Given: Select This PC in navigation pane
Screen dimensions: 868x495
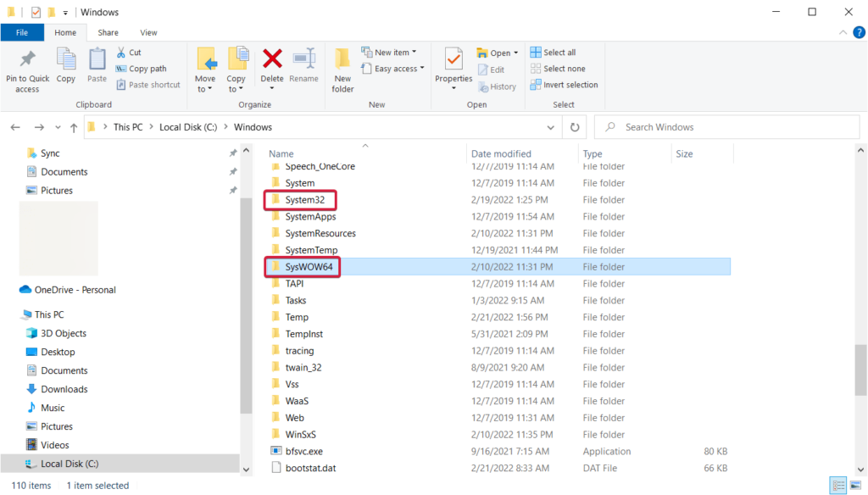Looking at the screenshot, I should pyautogui.click(x=49, y=314).
